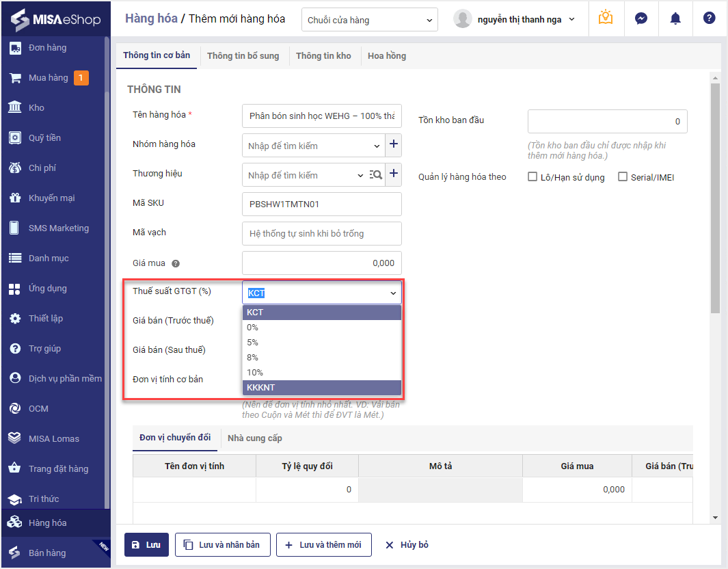Viewport: 728px width, 569px height.
Task: Choose KKKNT from tax rate list
Action: pyautogui.click(x=261, y=388)
